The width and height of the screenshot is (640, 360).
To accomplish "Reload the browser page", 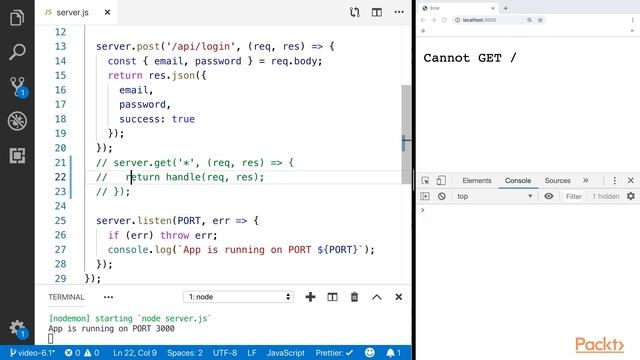I will coord(444,20).
